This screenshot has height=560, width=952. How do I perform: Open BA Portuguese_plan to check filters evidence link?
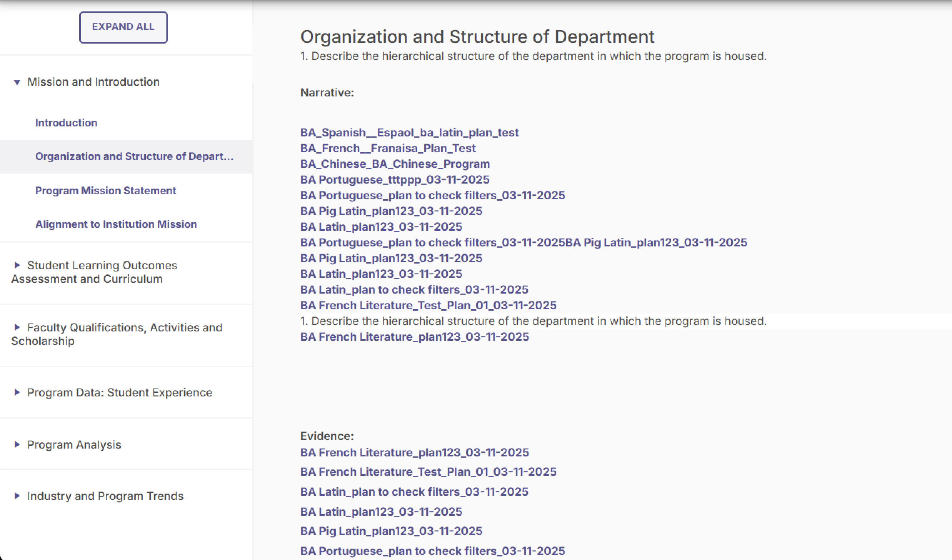(432, 551)
